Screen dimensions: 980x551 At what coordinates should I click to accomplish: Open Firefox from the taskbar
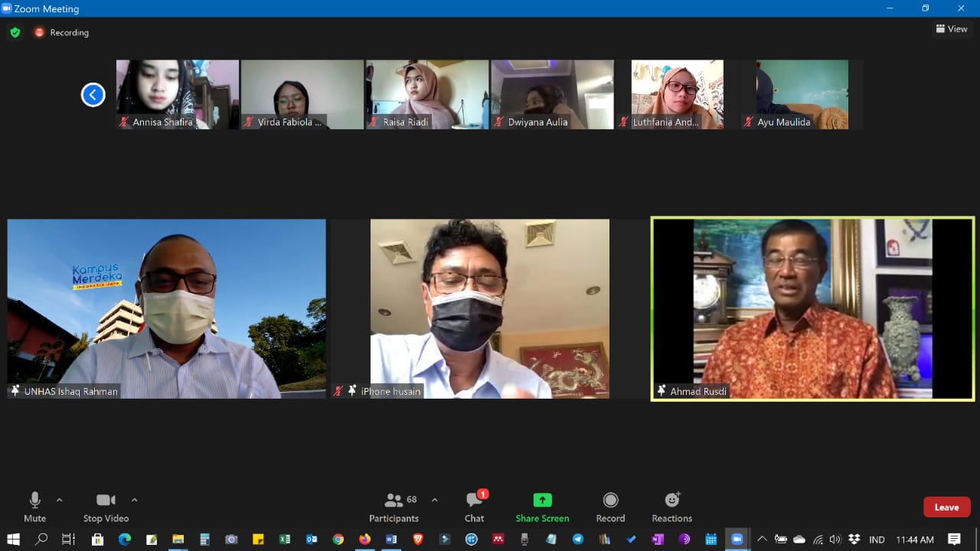[x=364, y=540]
